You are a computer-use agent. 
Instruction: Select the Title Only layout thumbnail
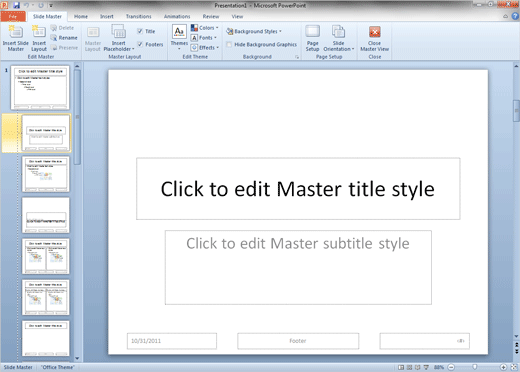(46, 338)
